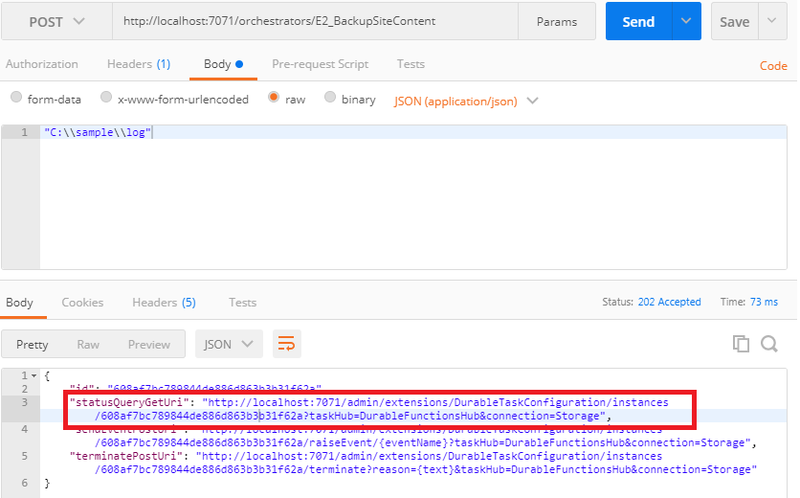Open the Pre-request Script tab
The image size is (800, 498).
[x=320, y=64]
